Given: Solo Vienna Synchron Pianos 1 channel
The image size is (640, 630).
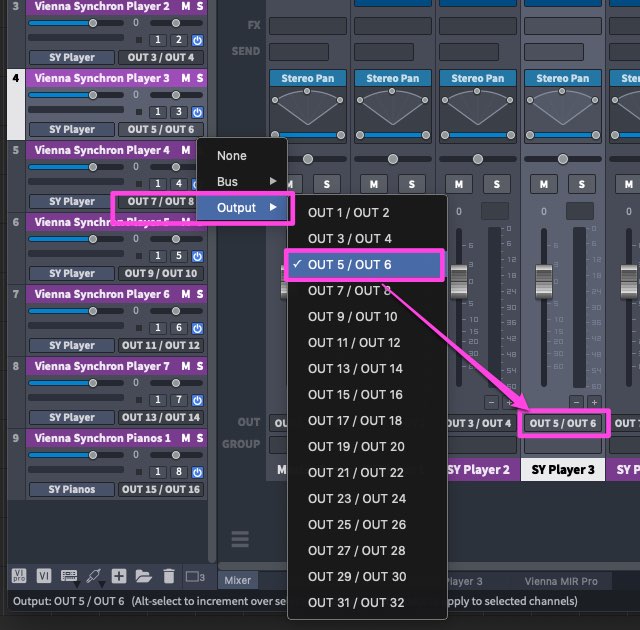Looking at the screenshot, I should pyautogui.click(x=200, y=438).
